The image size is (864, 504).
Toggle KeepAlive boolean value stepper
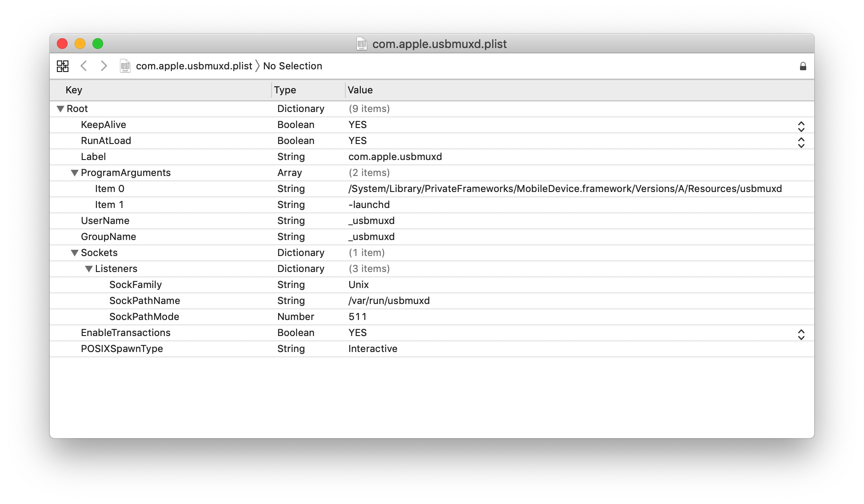click(x=801, y=127)
